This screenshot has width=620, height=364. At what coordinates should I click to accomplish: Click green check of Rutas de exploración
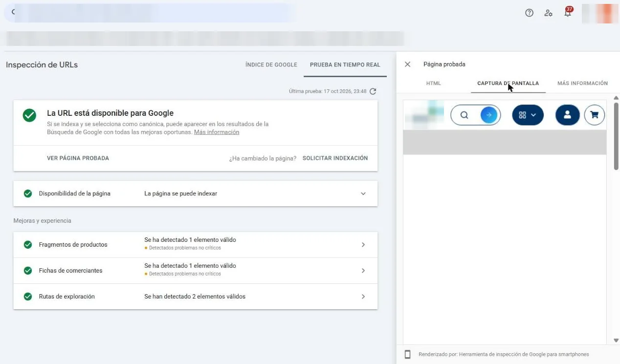[28, 297]
